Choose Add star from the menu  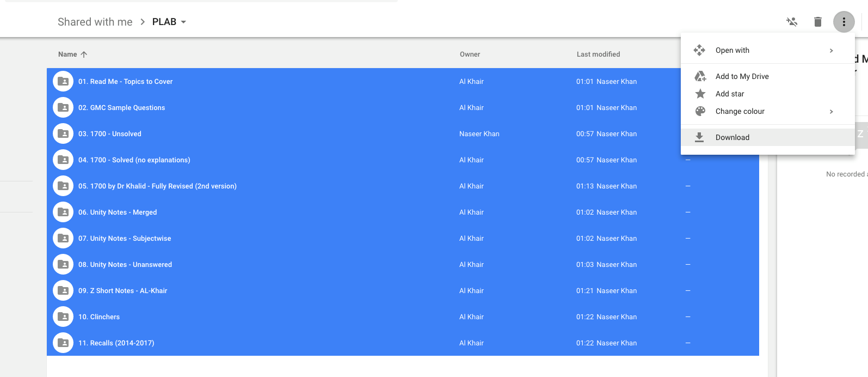[x=730, y=94]
